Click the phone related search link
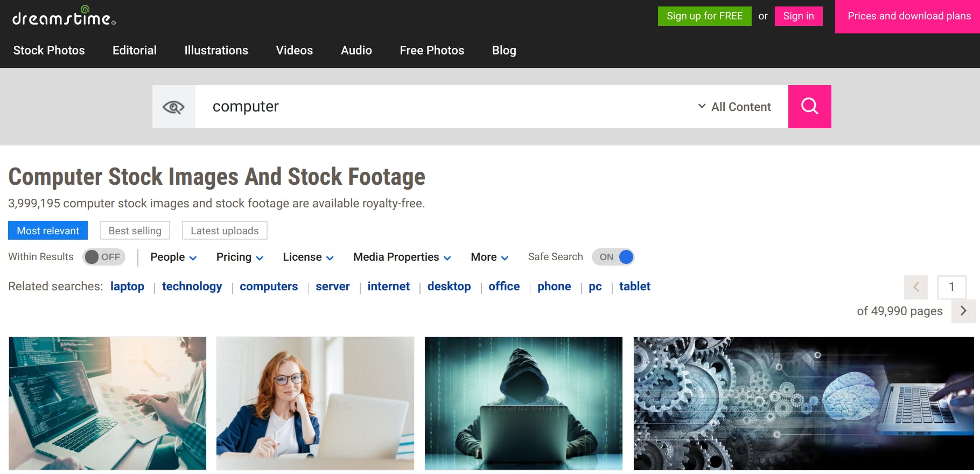 (554, 287)
